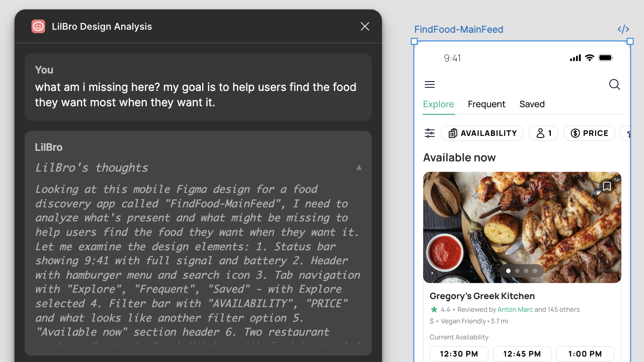The height and width of the screenshot is (362, 644).
Task: Click the LilBro's thoughts heading
Action: click(92, 168)
